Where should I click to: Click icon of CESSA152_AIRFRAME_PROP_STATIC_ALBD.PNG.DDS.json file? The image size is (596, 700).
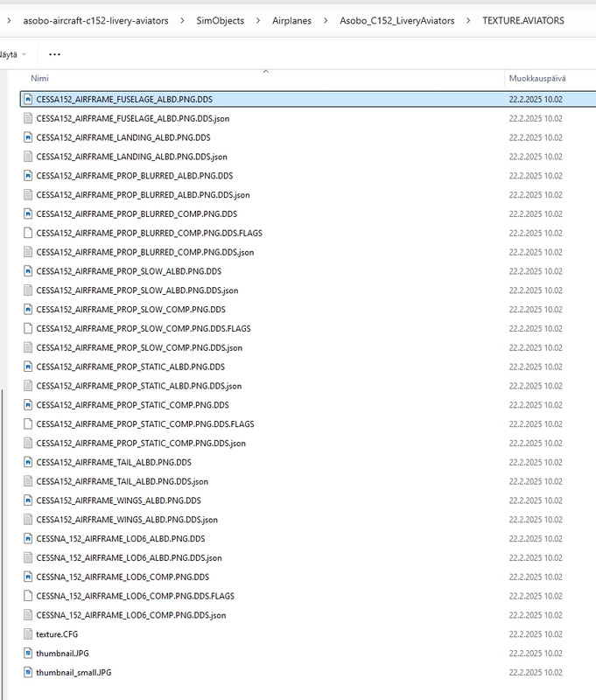[x=28, y=386]
